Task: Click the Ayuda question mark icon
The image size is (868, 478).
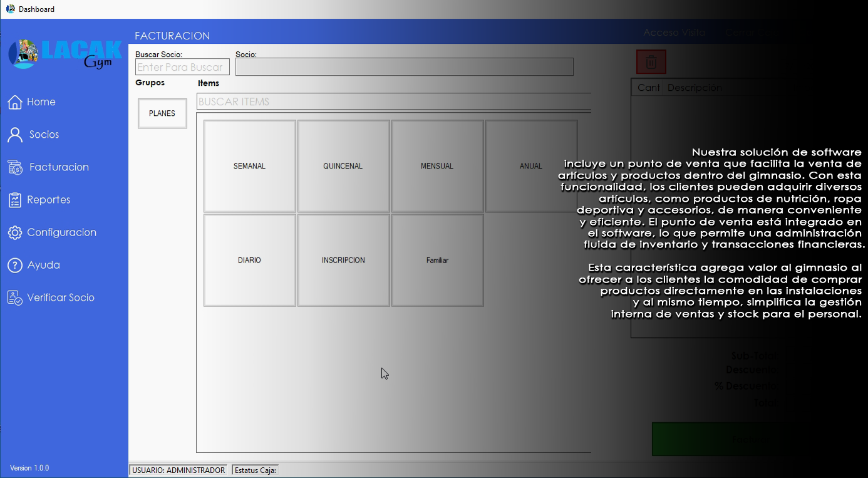Action: pos(15,265)
